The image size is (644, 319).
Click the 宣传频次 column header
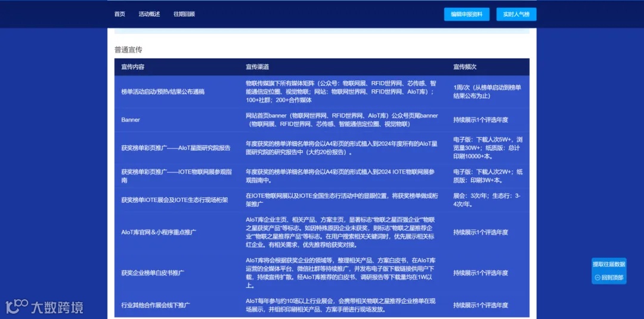[x=465, y=67]
